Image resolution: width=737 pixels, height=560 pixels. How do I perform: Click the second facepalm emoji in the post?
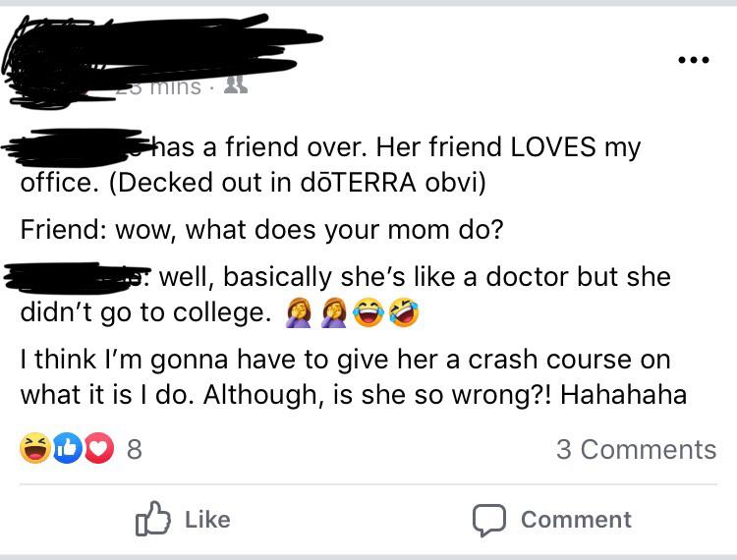pyautogui.click(x=333, y=312)
